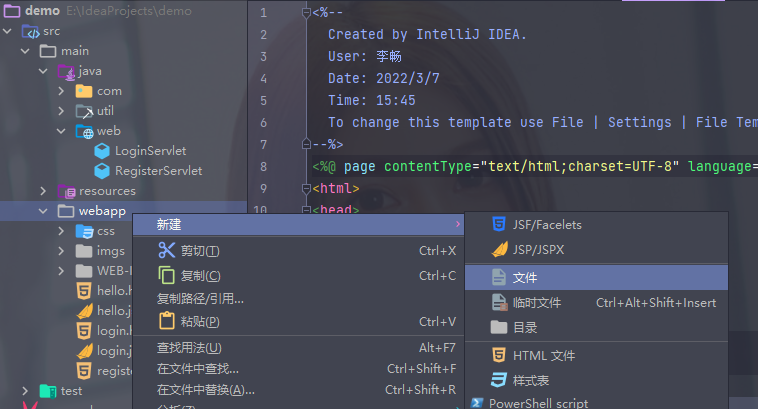The width and height of the screenshot is (758, 409).
Task: Collapse the main folder node
Action: click(x=25, y=51)
